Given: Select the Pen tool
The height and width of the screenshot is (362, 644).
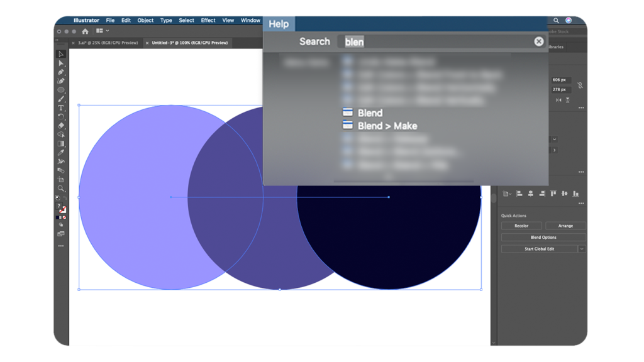Looking at the screenshot, I should (61, 72).
